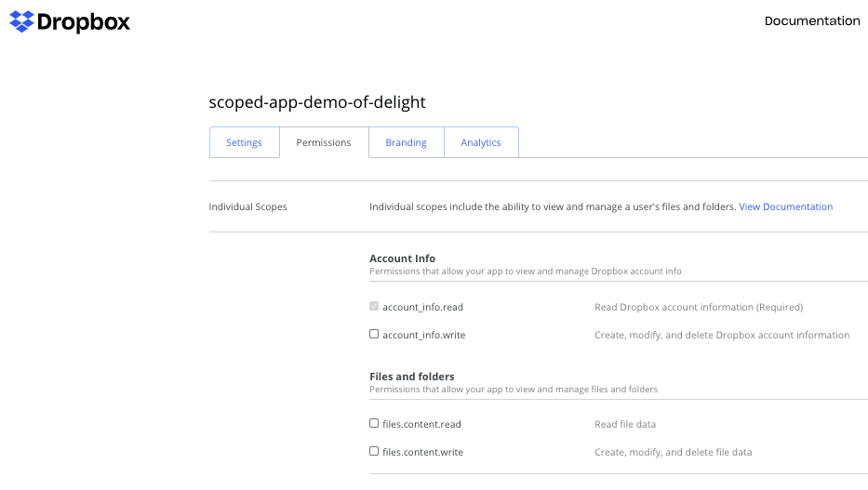The height and width of the screenshot is (490, 868).
Task: Toggle the account_info.read checkbox
Action: click(x=374, y=306)
